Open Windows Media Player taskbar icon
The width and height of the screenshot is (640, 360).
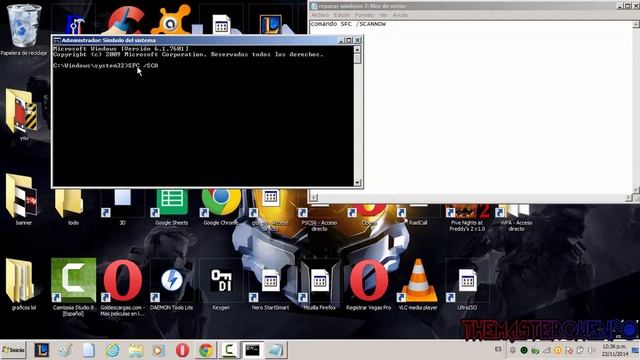(x=158, y=350)
